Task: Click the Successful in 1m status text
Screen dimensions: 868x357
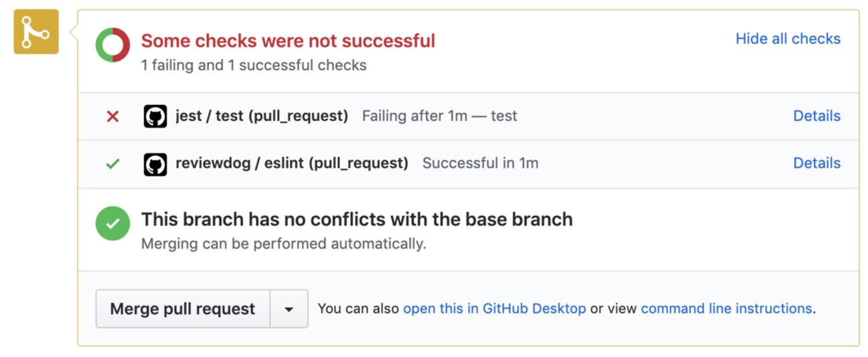Action: pos(480,164)
